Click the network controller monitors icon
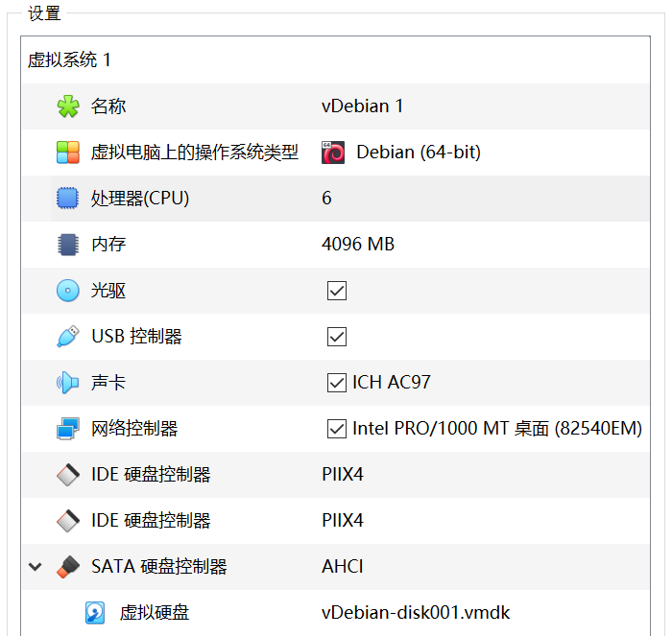672x636 pixels. point(67,429)
